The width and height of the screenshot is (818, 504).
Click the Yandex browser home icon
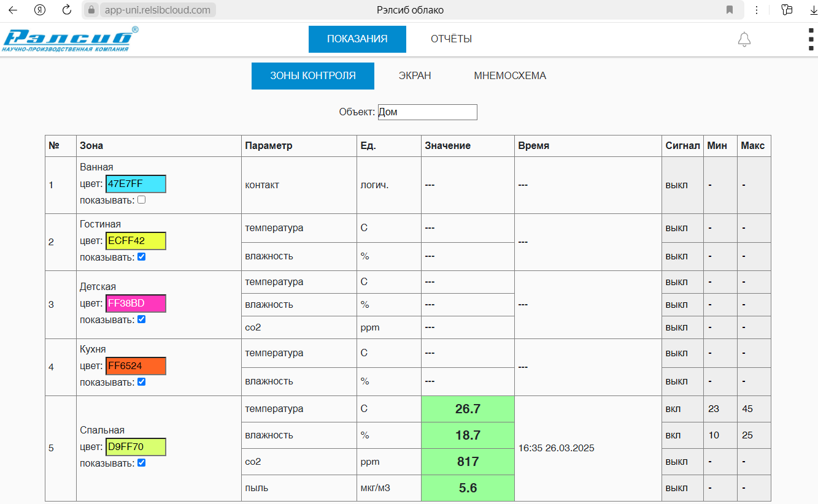(40, 10)
